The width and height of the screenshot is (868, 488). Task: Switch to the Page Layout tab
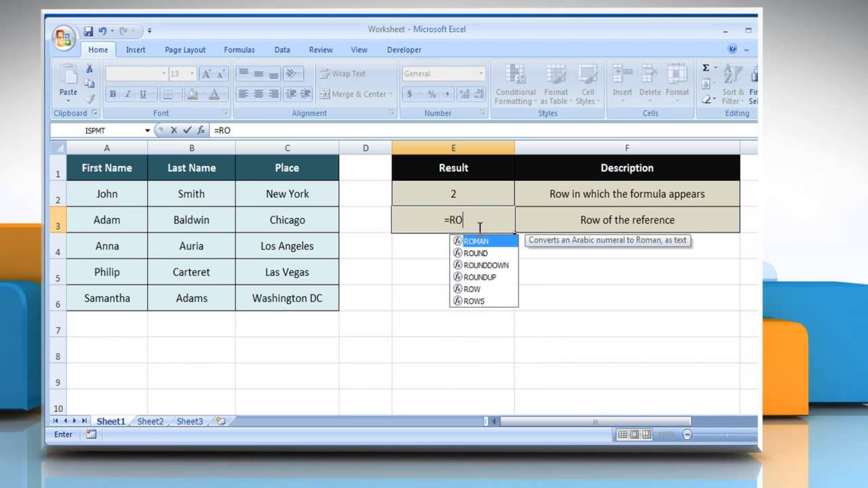point(185,49)
